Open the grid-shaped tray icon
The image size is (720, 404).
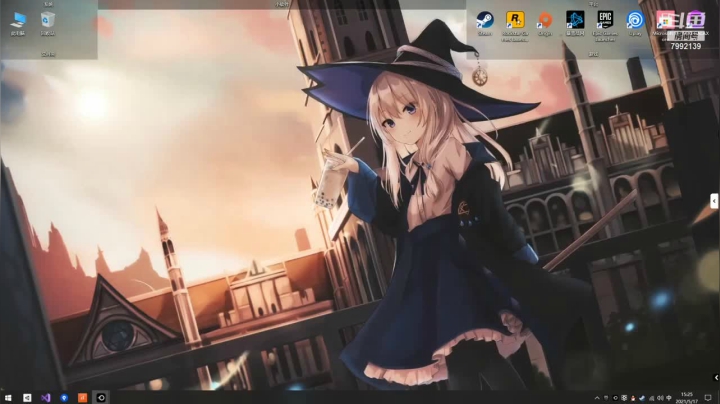click(x=624, y=398)
